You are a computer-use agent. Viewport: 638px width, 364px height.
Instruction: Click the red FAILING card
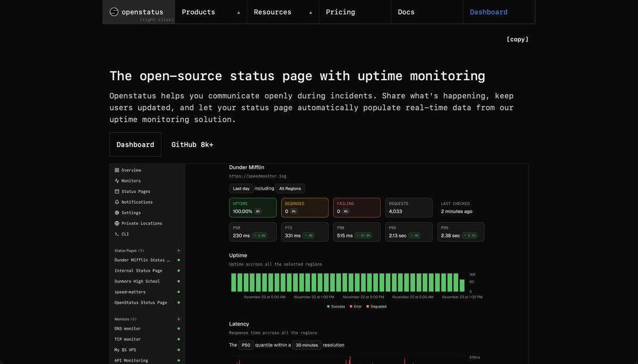(357, 208)
